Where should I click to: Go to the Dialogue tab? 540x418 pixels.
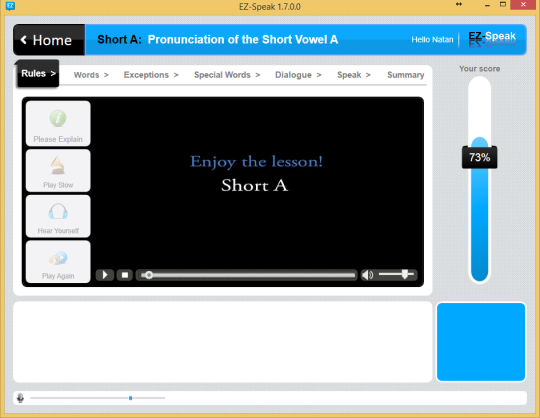(298, 75)
